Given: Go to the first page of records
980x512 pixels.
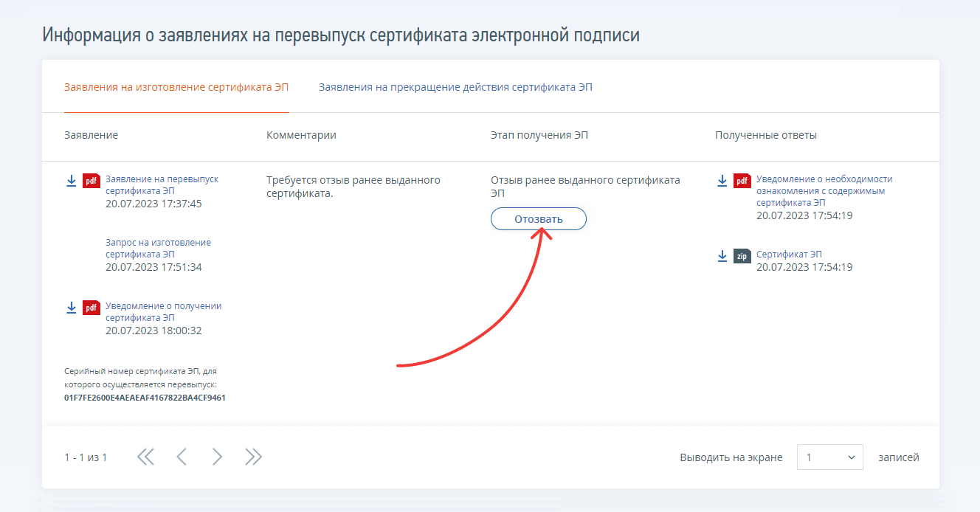Looking at the screenshot, I should (145, 457).
